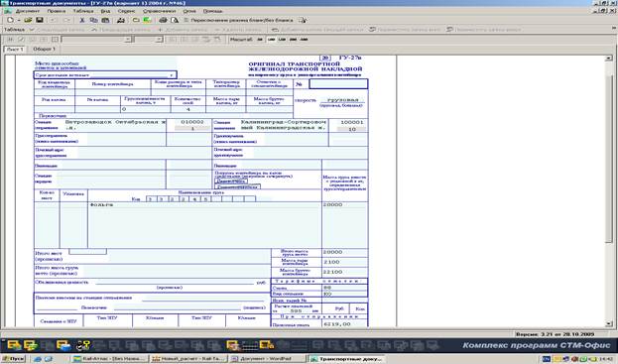618x364 pixels.
Task: Open a file with the folder icon
Action: click(x=28, y=20)
